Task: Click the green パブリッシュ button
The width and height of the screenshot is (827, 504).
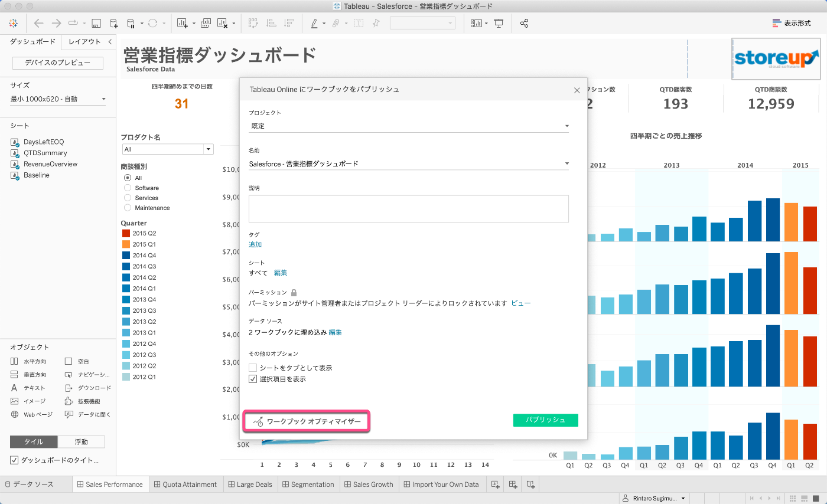Action: coord(545,420)
